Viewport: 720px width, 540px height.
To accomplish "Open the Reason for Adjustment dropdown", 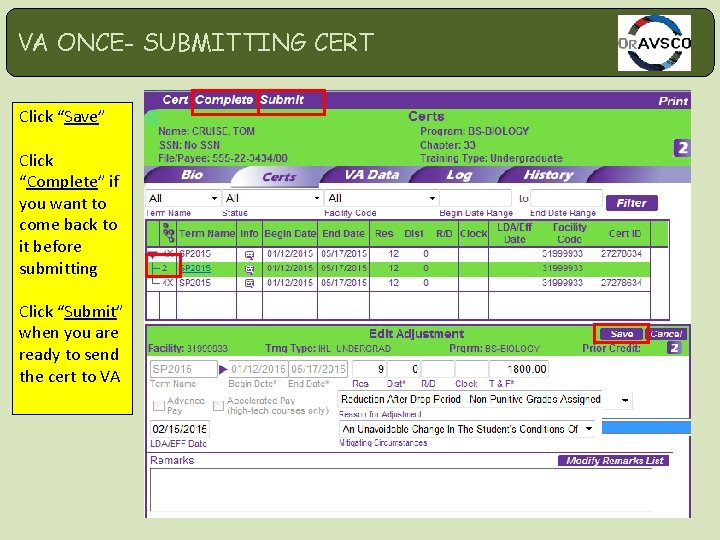I will point(485,400).
